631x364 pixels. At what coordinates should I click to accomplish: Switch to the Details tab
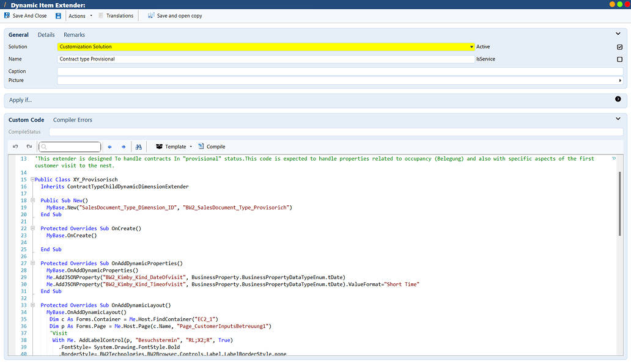46,35
